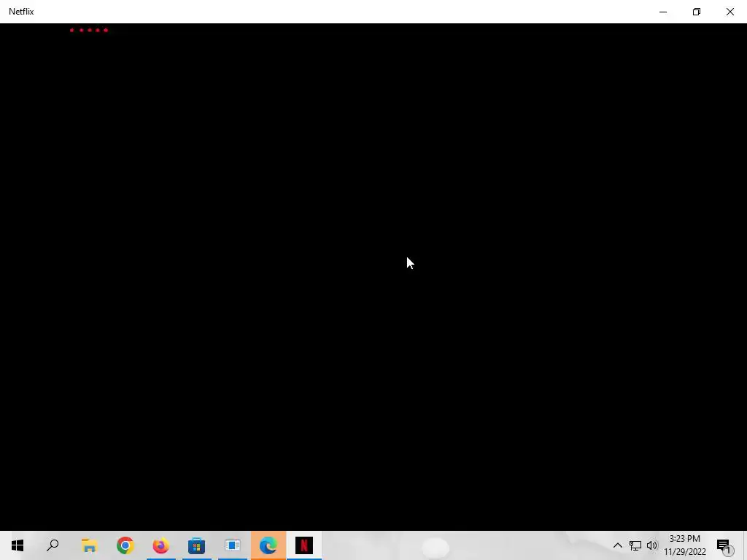Switch to the blue window app icon in taskbar
This screenshot has width=747, height=560.
click(x=233, y=545)
